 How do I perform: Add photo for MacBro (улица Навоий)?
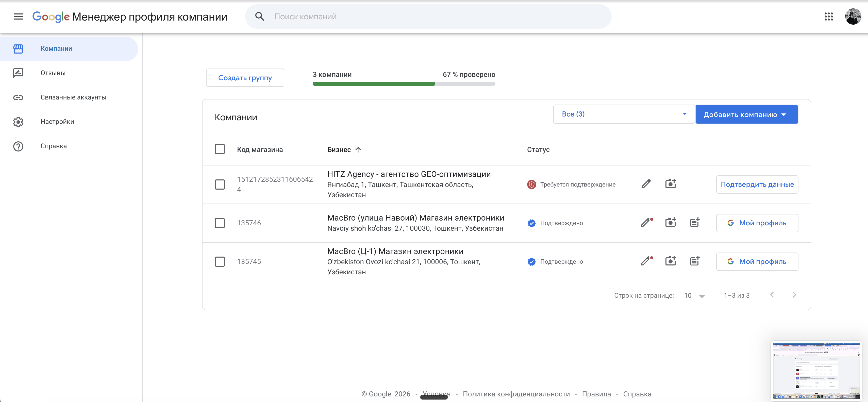click(x=671, y=222)
